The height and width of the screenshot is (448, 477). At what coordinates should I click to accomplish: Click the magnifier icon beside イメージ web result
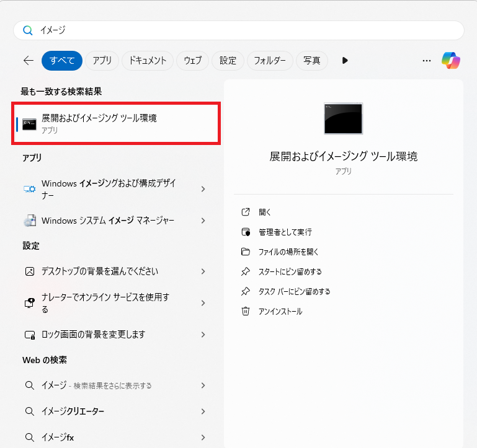[x=30, y=385]
